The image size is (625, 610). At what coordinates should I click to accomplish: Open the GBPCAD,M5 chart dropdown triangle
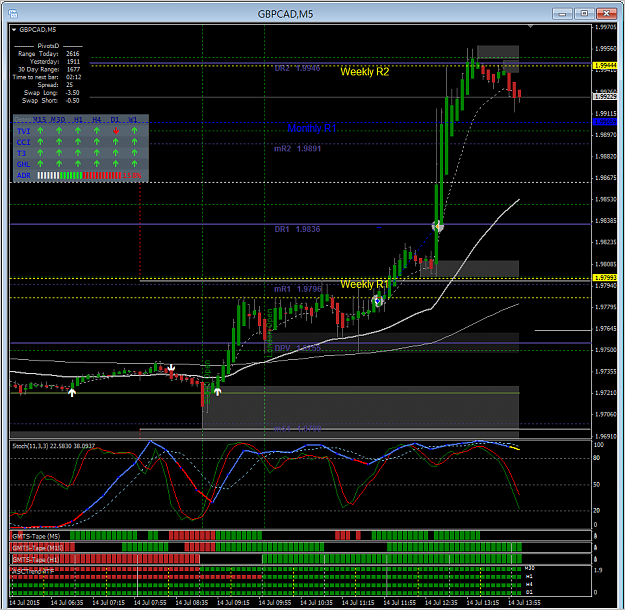[14, 30]
